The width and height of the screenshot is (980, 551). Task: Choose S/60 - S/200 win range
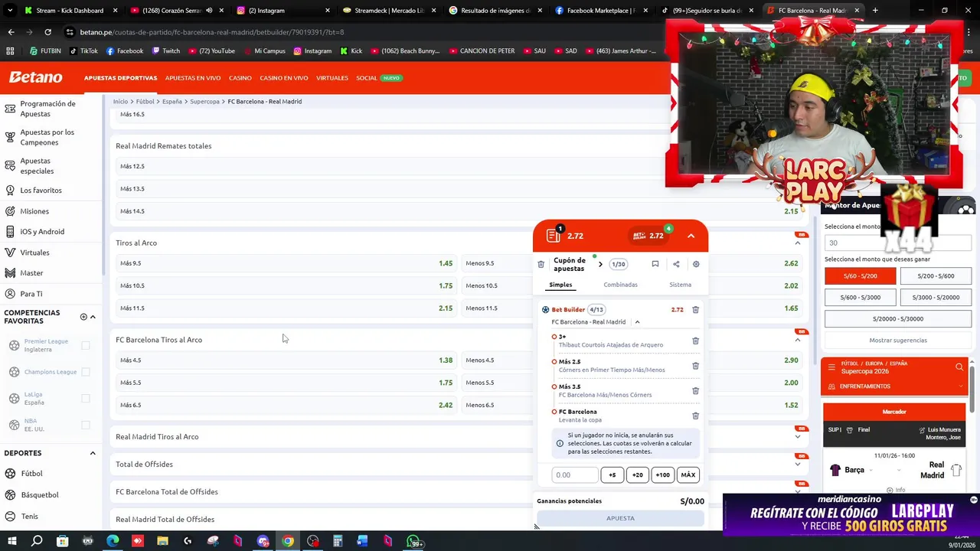point(860,276)
